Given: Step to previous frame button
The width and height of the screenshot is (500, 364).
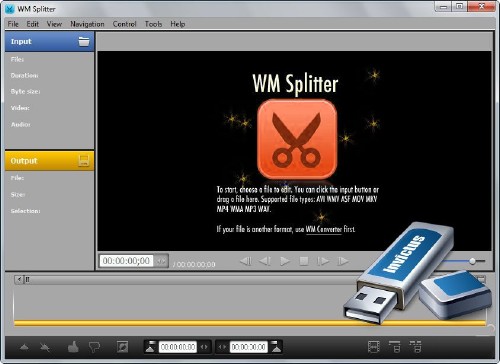Looking at the screenshot, I should [x=265, y=261].
